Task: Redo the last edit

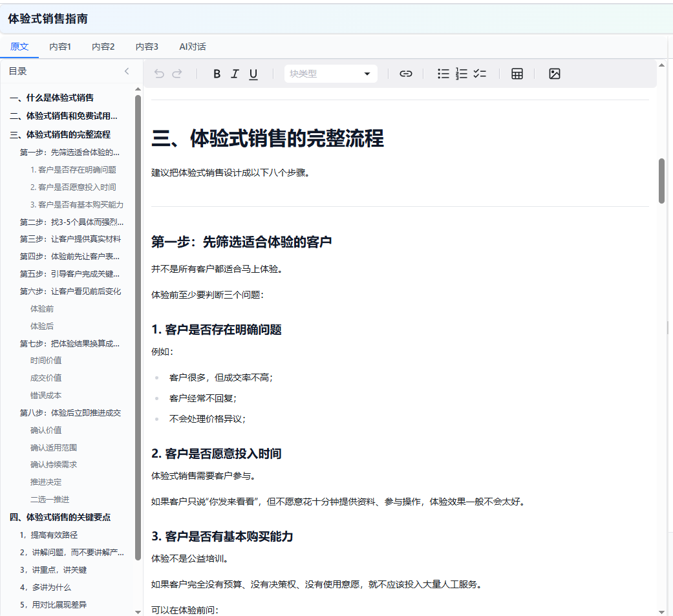Action: click(177, 74)
